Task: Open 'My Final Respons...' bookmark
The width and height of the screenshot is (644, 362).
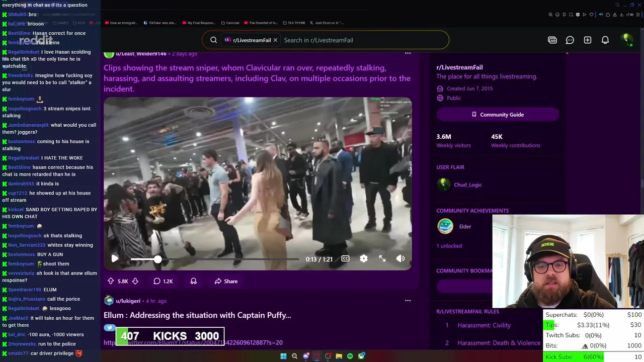Action: [199, 23]
